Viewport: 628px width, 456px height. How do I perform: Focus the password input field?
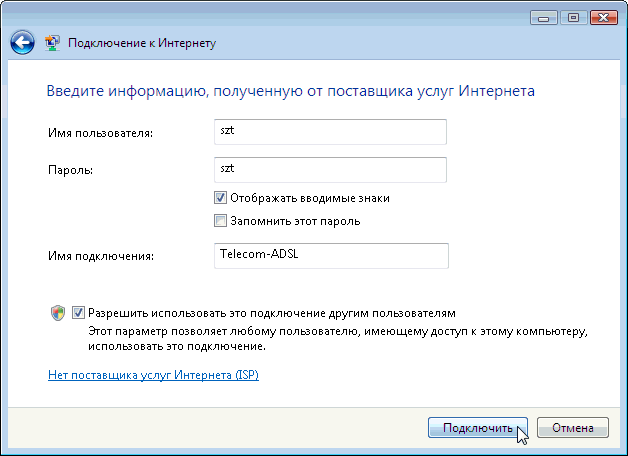(x=330, y=170)
